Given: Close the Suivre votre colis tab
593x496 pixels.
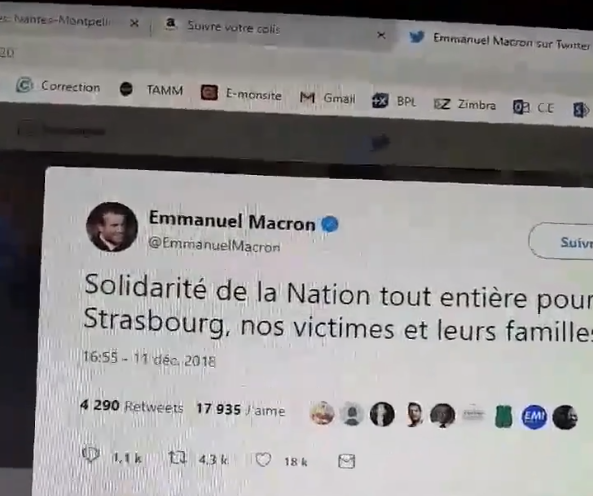Looking at the screenshot, I should point(382,36).
